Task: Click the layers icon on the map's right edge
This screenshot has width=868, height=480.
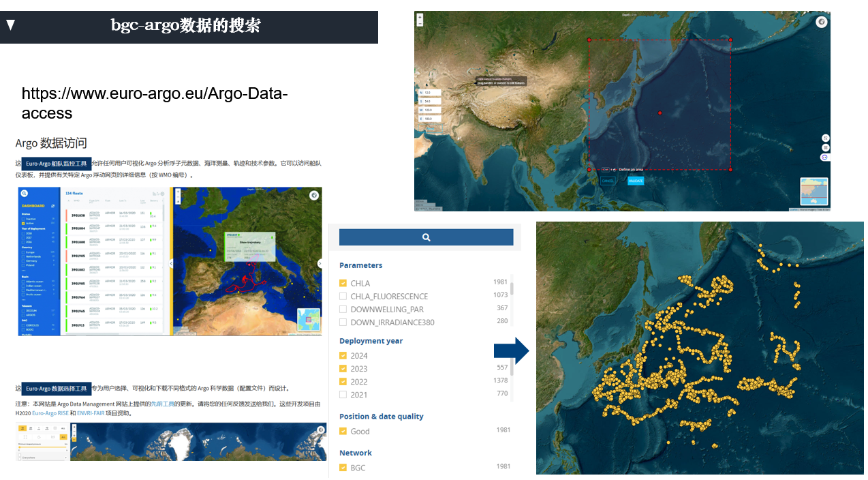Action: coord(826,147)
